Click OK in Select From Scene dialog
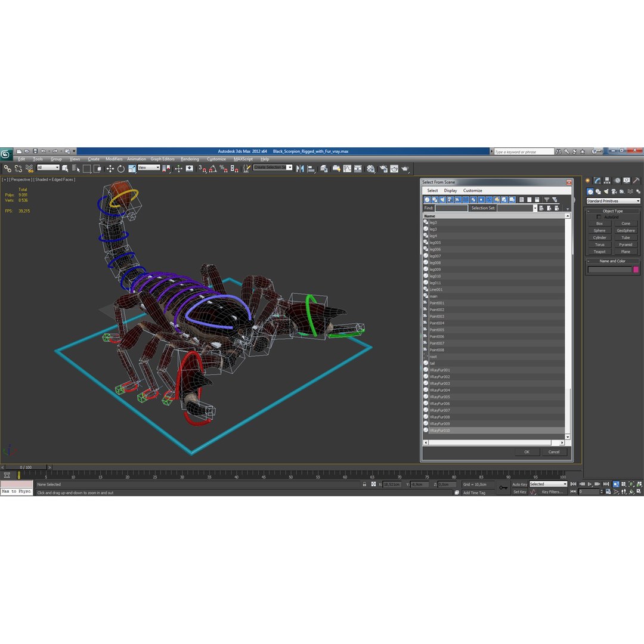 pyautogui.click(x=527, y=452)
